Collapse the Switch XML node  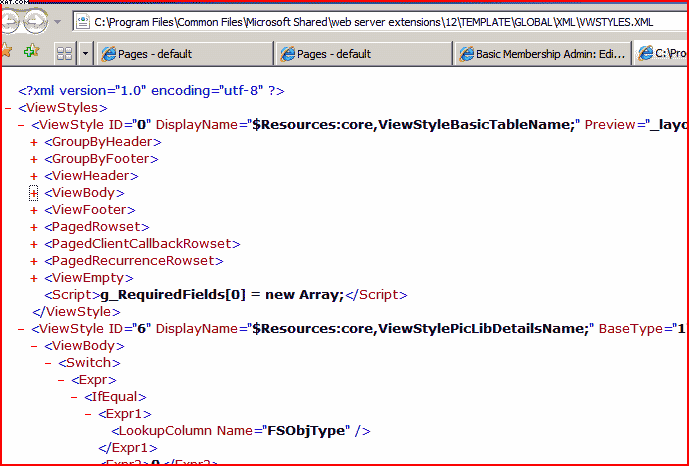48,363
